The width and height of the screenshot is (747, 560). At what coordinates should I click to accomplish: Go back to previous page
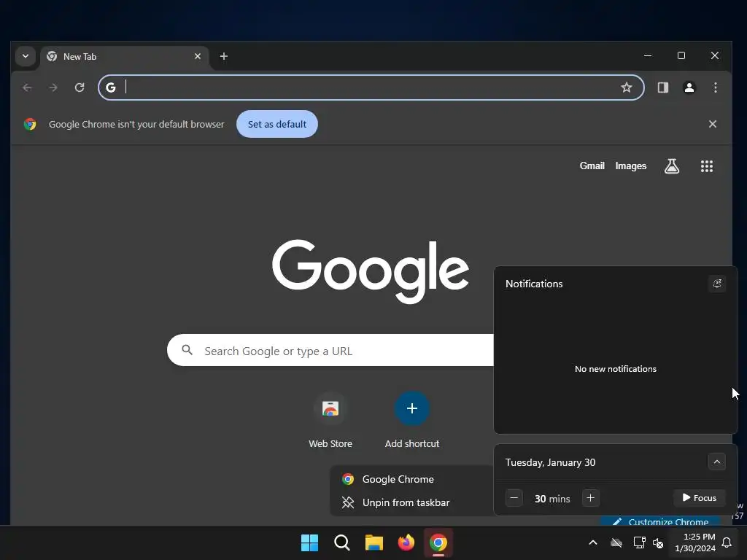27,87
